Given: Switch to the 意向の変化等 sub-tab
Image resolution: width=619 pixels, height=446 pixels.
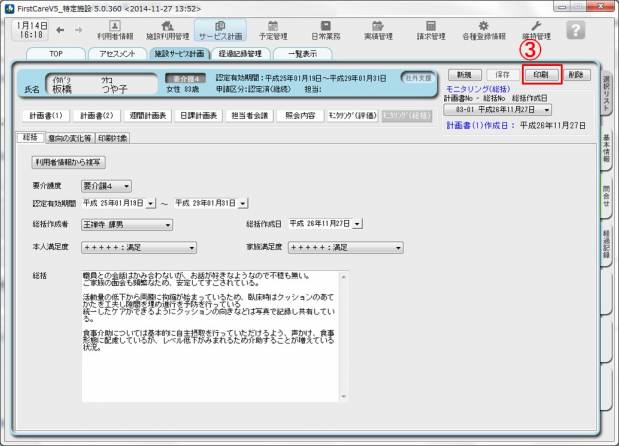Looking at the screenshot, I should pos(69,138).
